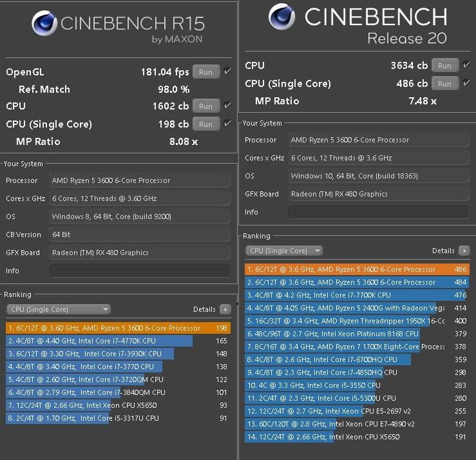The width and height of the screenshot is (476, 460).
Task: Click the R15 MP Ratio value 8.08 x
Action: coord(184,142)
